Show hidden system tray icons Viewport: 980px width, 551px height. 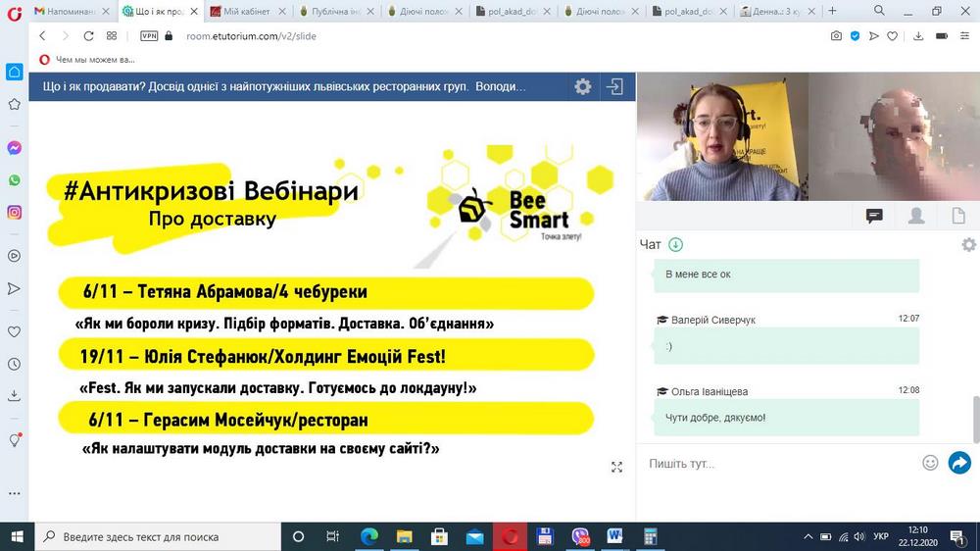click(x=808, y=537)
